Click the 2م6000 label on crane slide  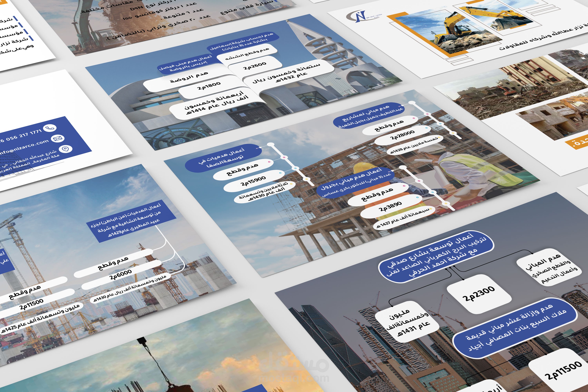[121, 275]
